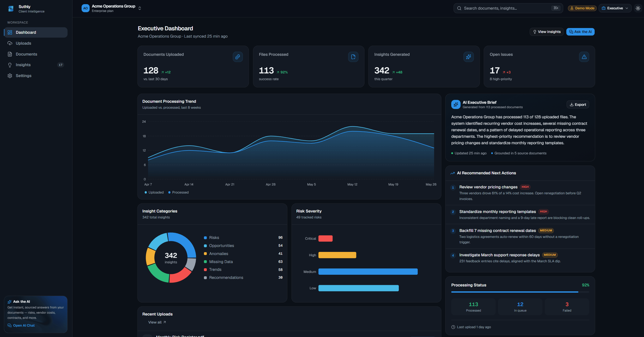Image resolution: width=644 pixels, height=337 pixels.
Task: Click the 3 Failed status tile
Action: (x=567, y=307)
